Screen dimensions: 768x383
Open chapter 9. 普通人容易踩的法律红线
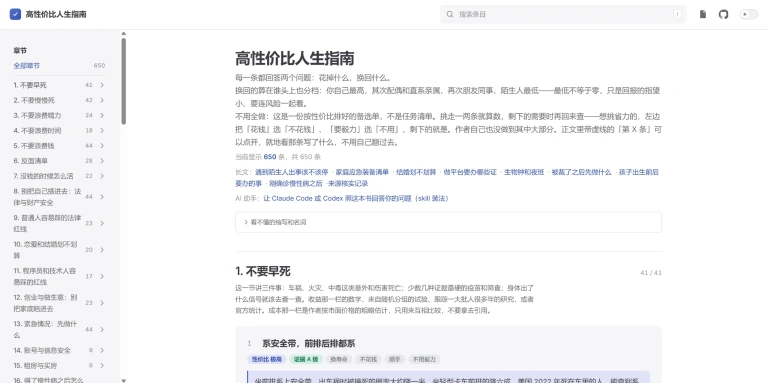click(48, 223)
